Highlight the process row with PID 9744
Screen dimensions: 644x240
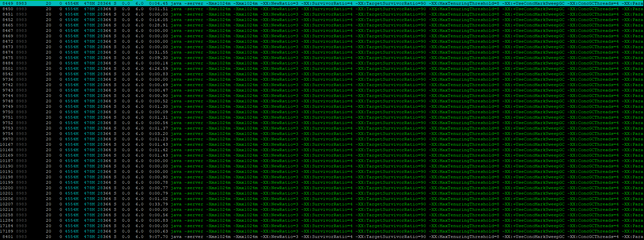[x=322, y=96]
